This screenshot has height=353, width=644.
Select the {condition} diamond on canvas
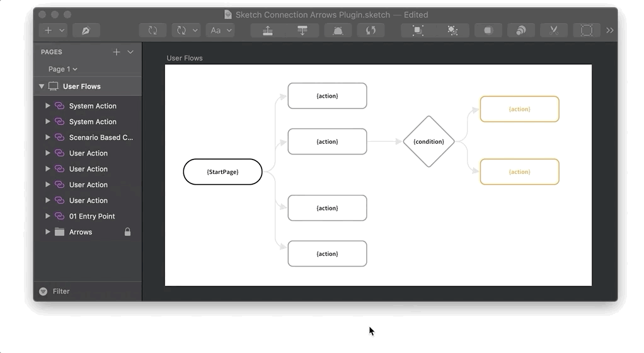coord(428,141)
